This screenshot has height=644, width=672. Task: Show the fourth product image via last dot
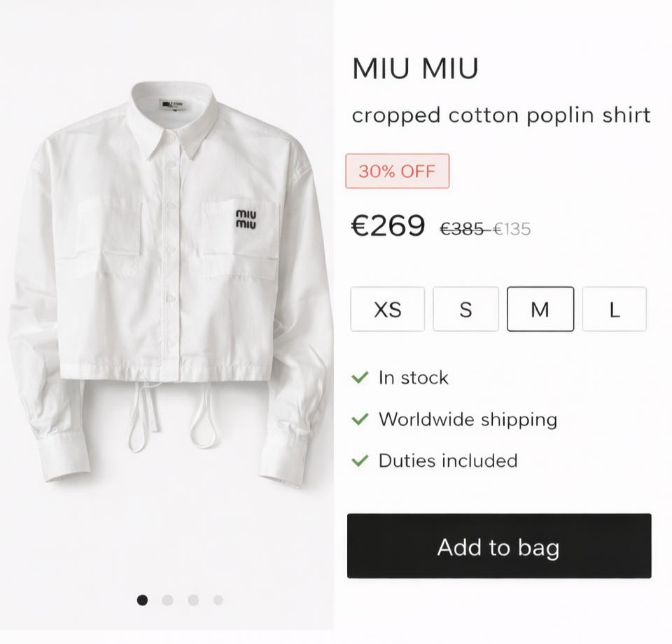pos(218,600)
